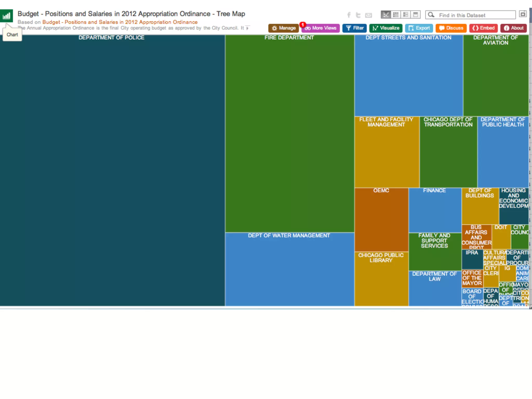Switch to the rich list view
The image size is (532, 399).
pos(405,15)
